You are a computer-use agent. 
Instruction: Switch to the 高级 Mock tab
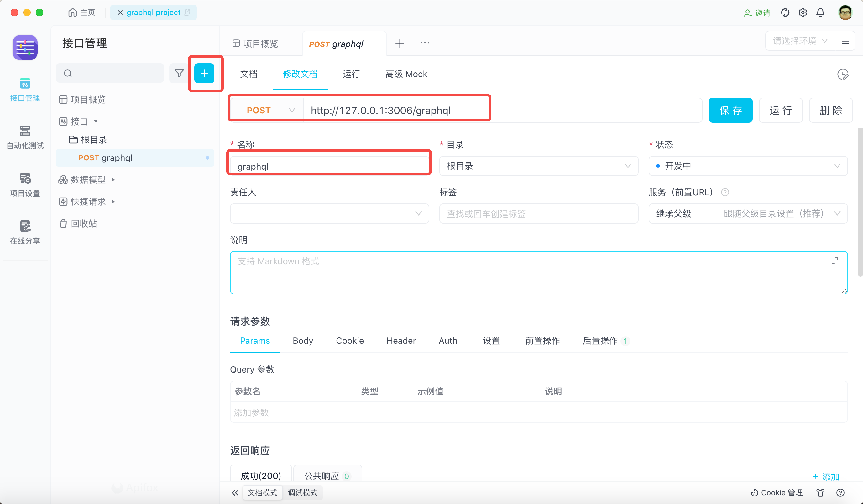click(406, 74)
